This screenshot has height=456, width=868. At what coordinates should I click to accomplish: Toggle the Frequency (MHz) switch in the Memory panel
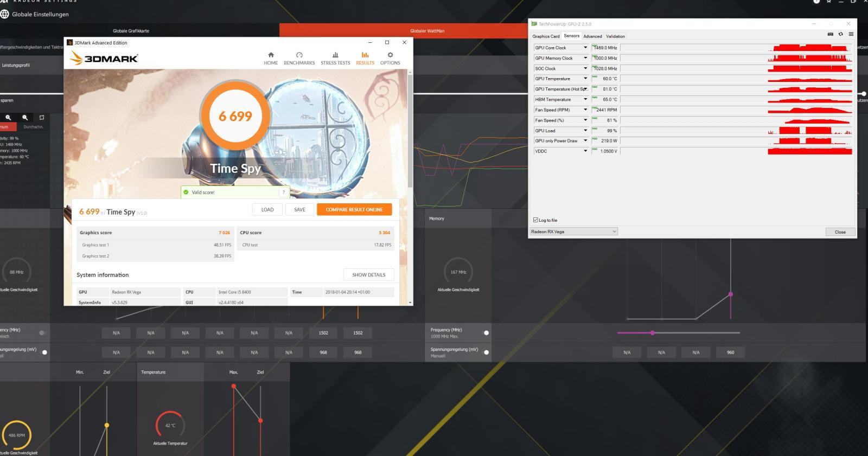tap(486, 333)
